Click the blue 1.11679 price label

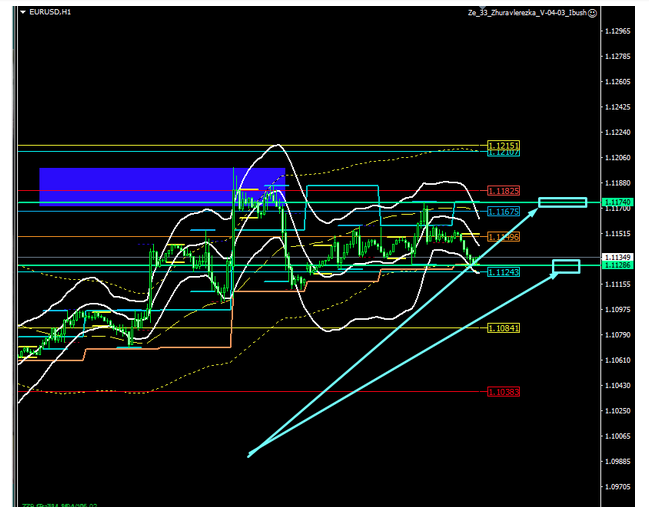click(503, 212)
